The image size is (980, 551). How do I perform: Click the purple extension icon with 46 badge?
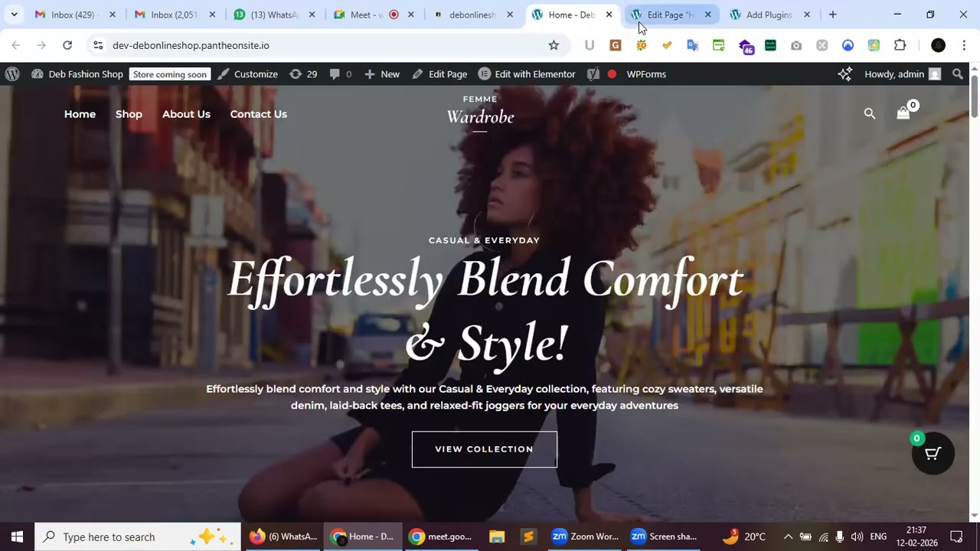[x=746, y=46]
